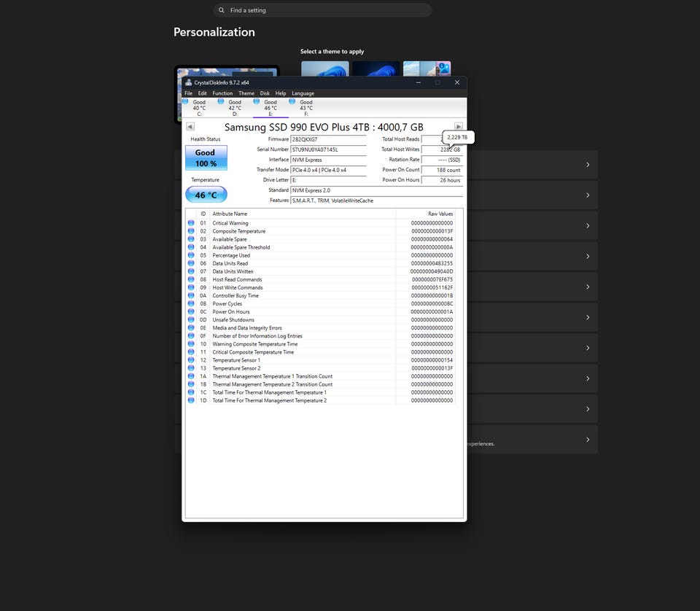The image size is (700, 611).
Task: Select drive D: status tab
Action: click(x=235, y=108)
